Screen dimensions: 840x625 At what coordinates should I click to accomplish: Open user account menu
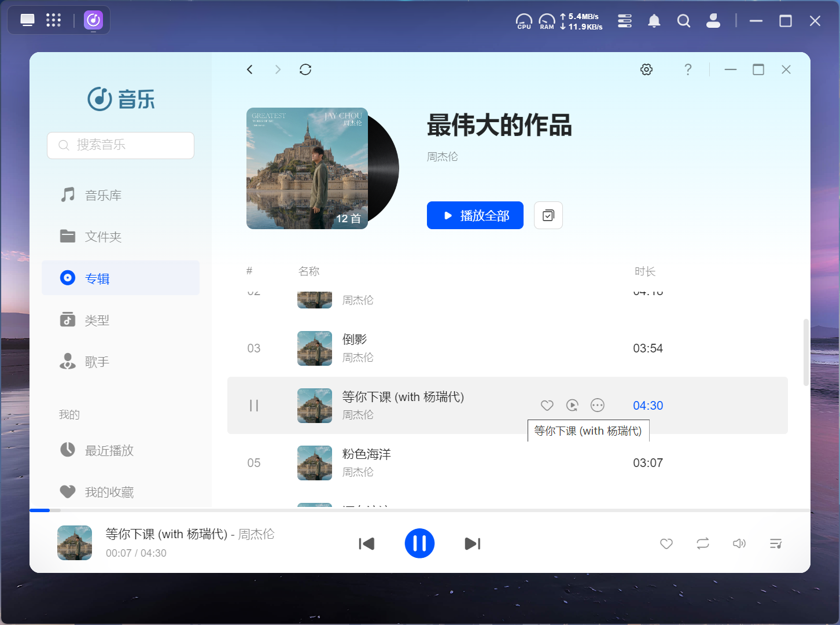[x=713, y=21]
